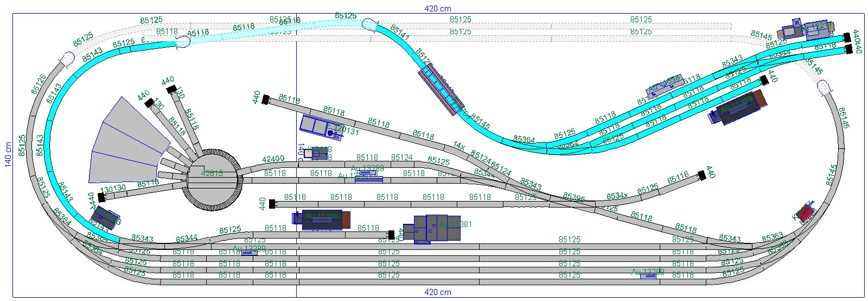This screenshot has height=301, width=868.
Task: Click the 120131 blue building
Action: pyautogui.click(x=319, y=127)
